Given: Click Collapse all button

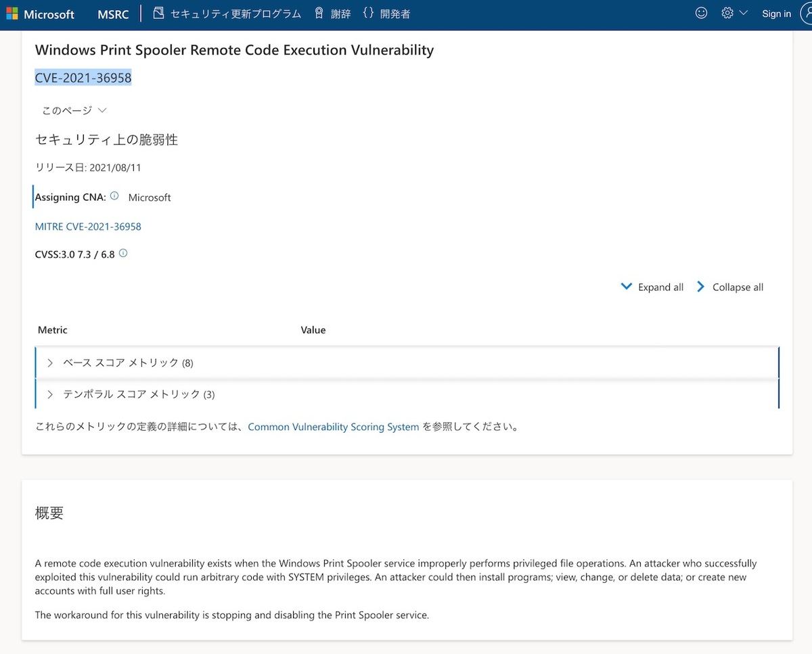Looking at the screenshot, I should [x=729, y=287].
